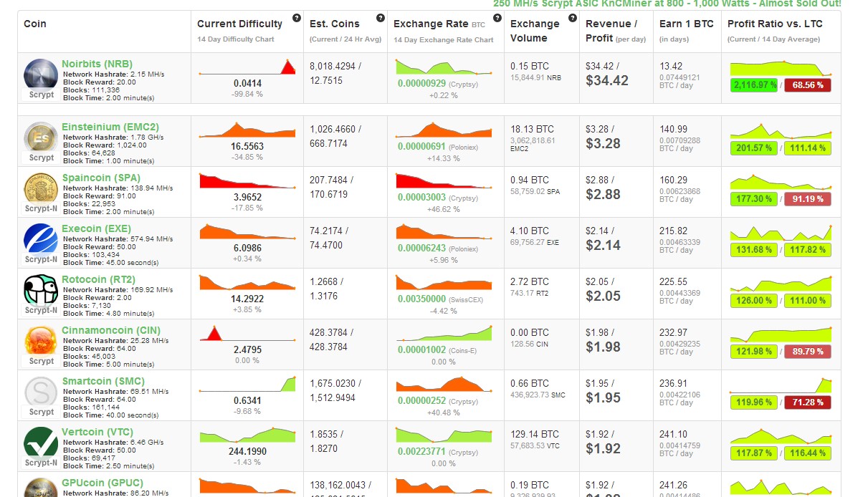Image resolution: width=868 pixels, height=497 pixels.
Task: Click the 91.19 % profit badge
Action: coord(808,199)
